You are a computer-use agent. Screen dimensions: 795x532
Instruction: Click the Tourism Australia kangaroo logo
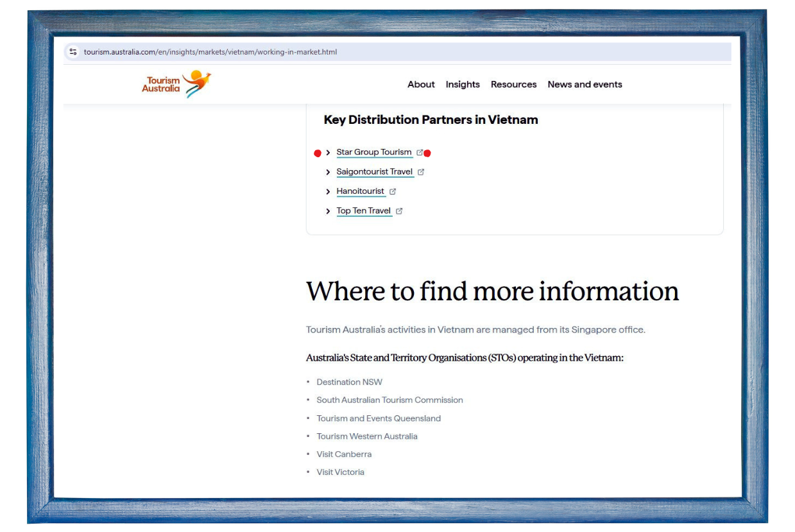(x=176, y=84)
